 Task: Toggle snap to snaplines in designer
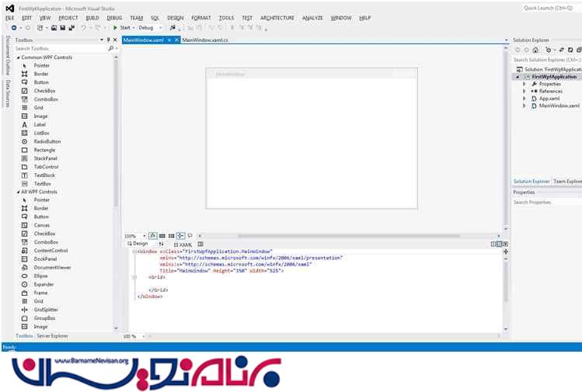point(180,235)
